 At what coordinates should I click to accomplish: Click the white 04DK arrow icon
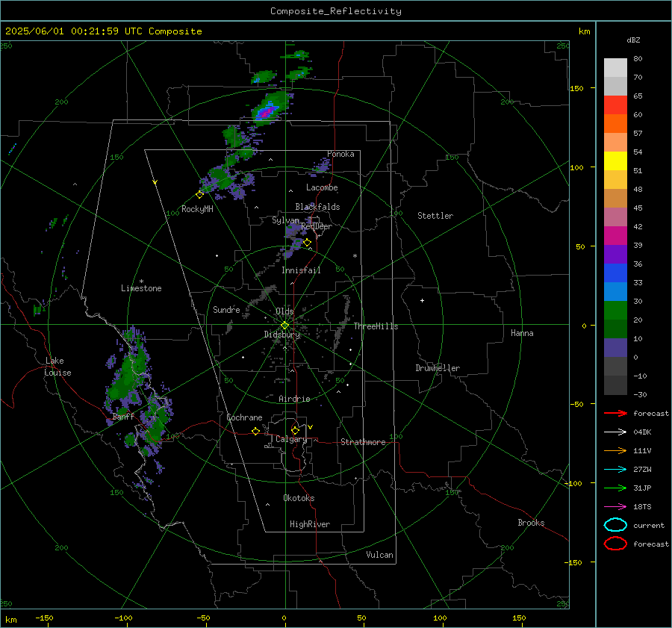pyautogui.click(x=615, y=432)
